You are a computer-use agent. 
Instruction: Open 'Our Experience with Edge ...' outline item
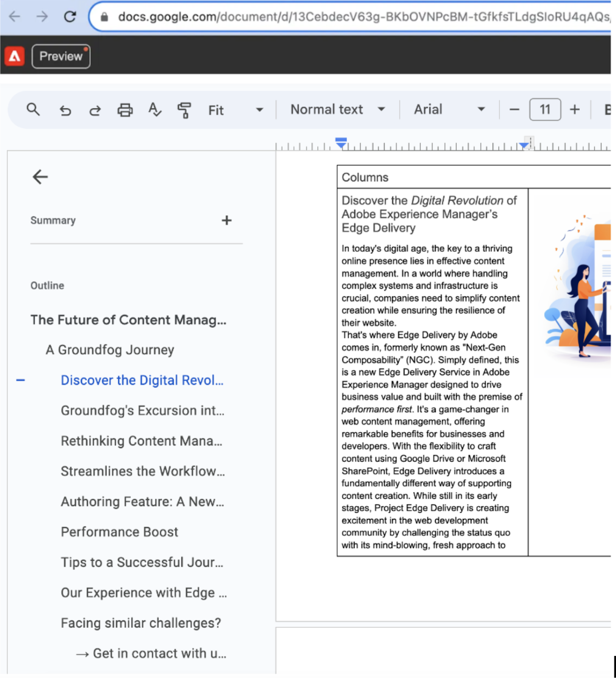[144, 593]
